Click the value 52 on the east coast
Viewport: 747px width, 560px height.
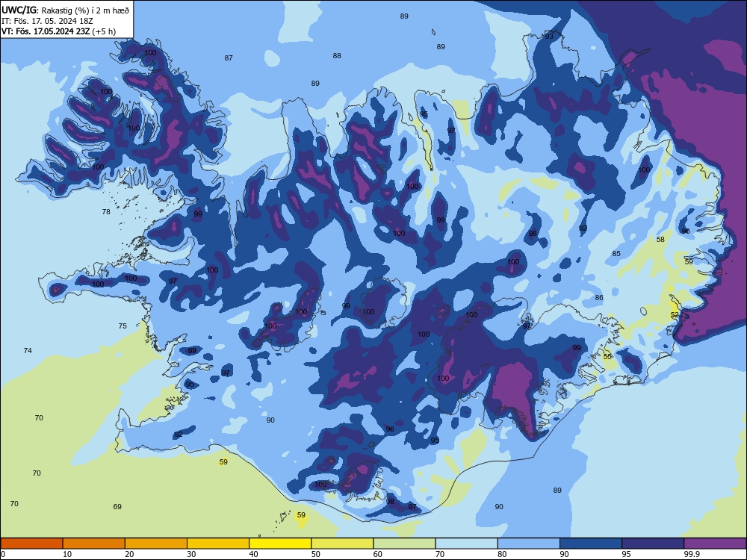(x=675, y=315)
